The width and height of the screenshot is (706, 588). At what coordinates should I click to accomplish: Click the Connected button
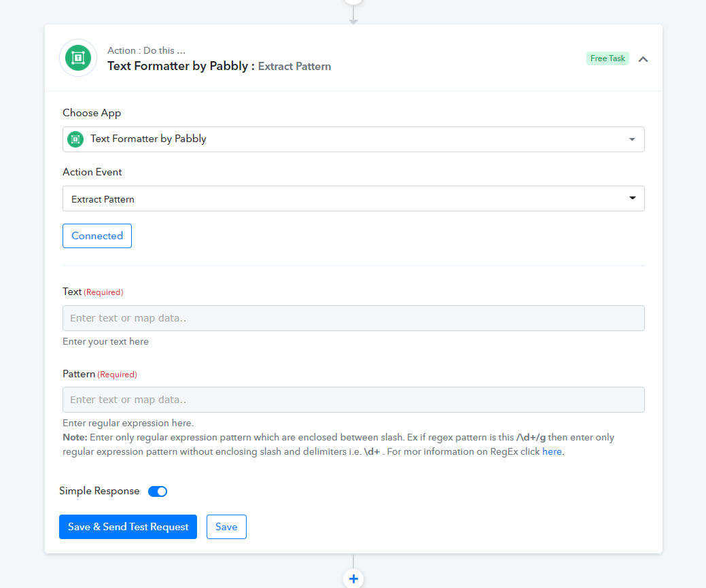(97, 236)
